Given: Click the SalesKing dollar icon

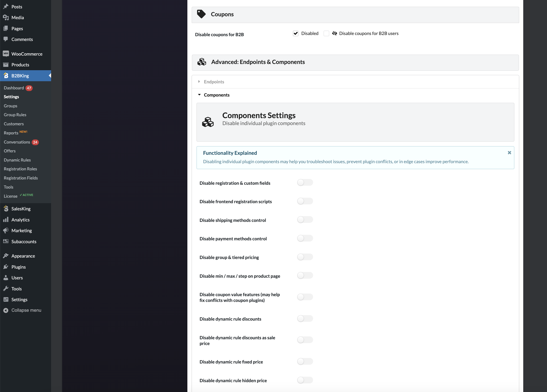Looking at the screenshot, I should tap(6, 209).
